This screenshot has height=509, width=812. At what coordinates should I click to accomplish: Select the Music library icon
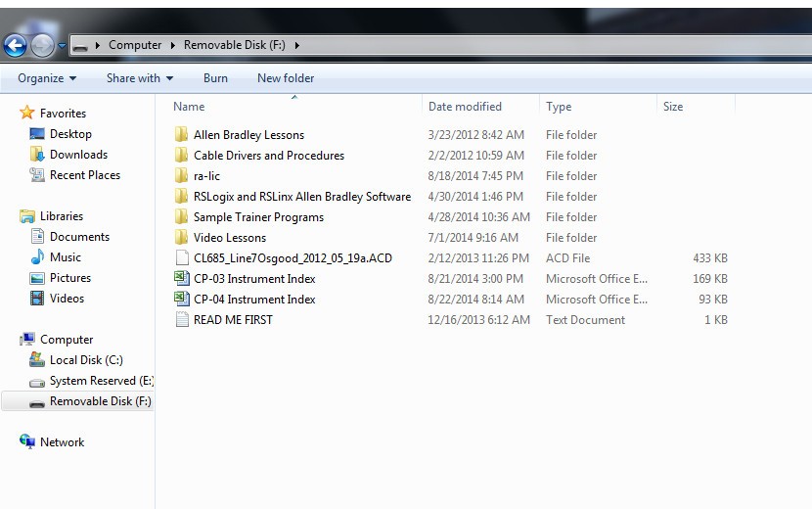[x=37, y=257]
